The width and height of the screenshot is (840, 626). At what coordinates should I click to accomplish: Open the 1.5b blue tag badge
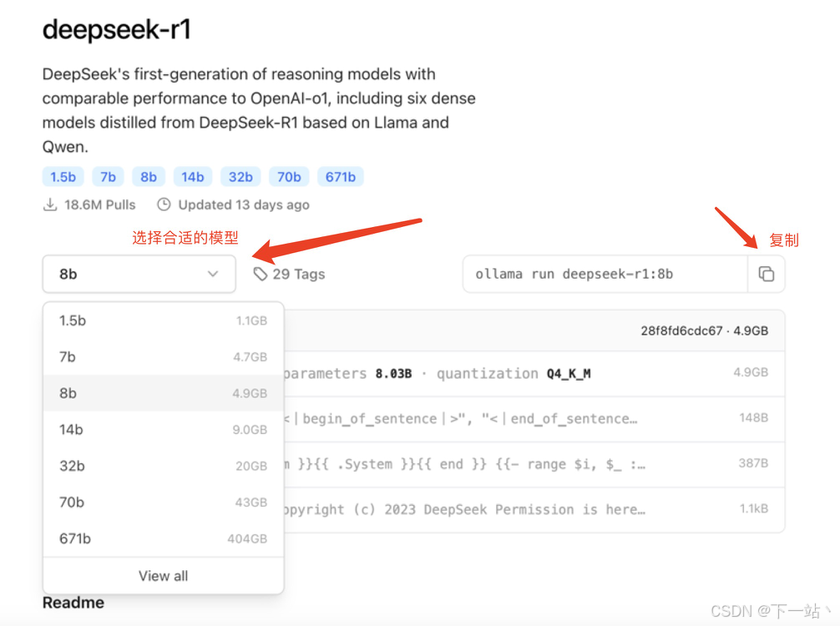(x=63, y=177)
